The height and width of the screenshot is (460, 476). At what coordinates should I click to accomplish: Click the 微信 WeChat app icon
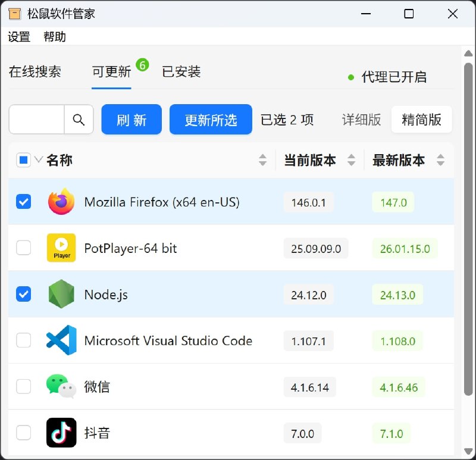point(61,387)
